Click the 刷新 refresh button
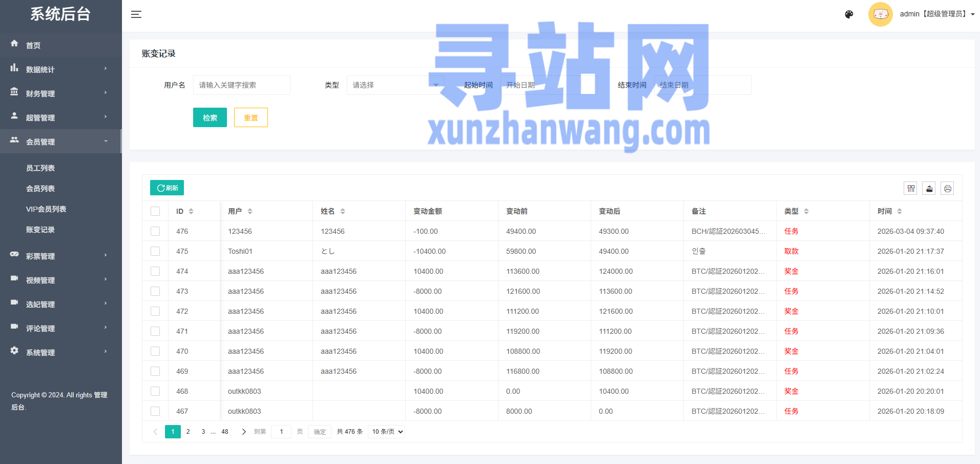 (167, 188)
